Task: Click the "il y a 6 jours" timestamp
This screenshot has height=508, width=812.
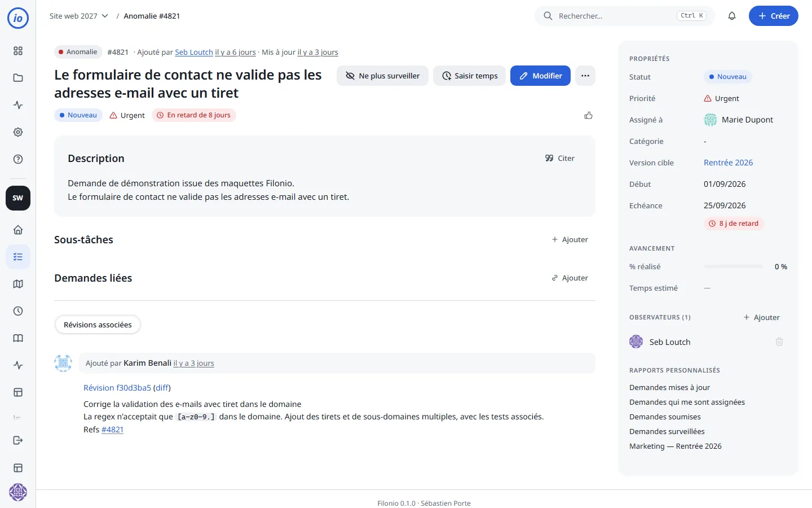Action: click(236, 52)
